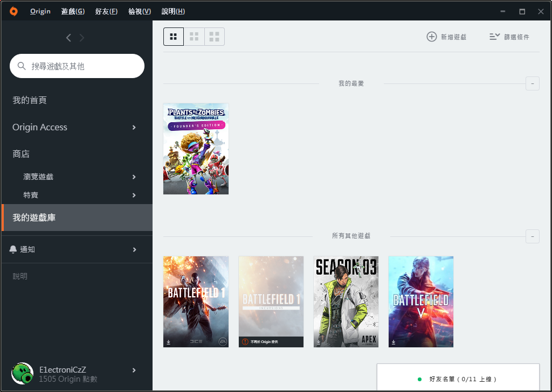Click the Origin logo icon

(x=13, y=11)
